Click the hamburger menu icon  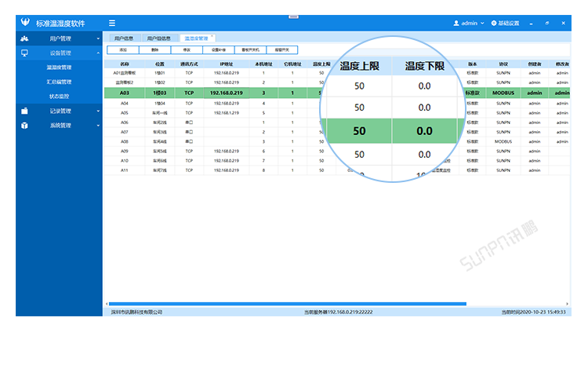[x=112, y=24]
